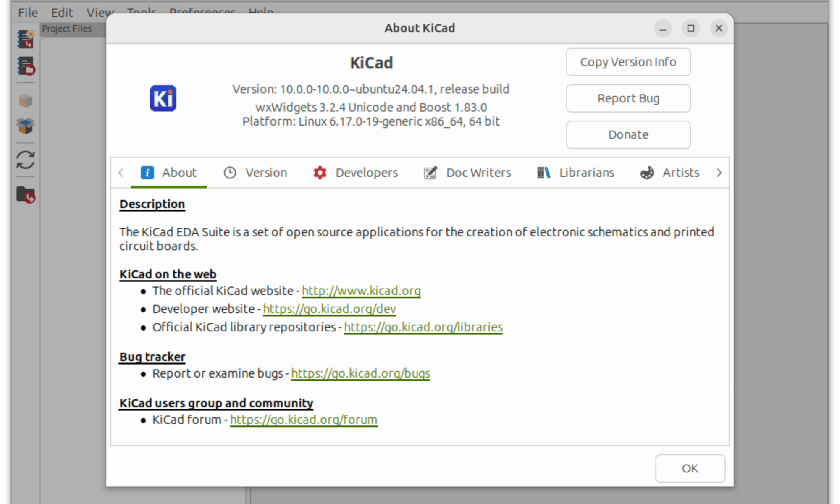Click the KiCad logo icon
This screenshot has width=840, height=504.
163,98
